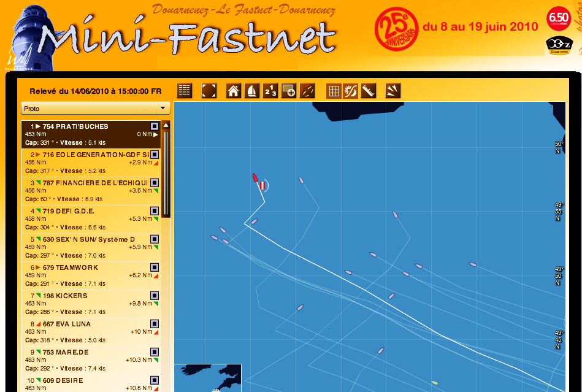
Task: Click the colored dashed-tracks icon
Action: click(307, 91)
